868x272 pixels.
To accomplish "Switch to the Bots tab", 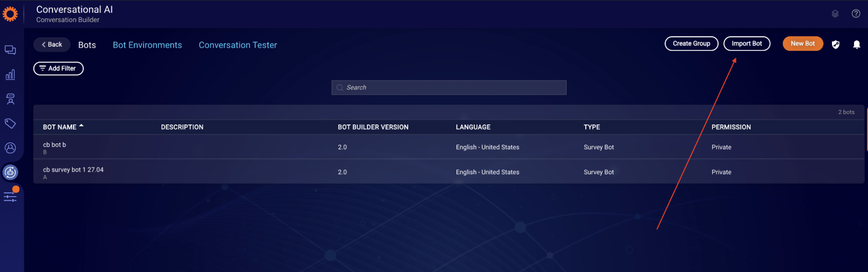I will point(87,45).
